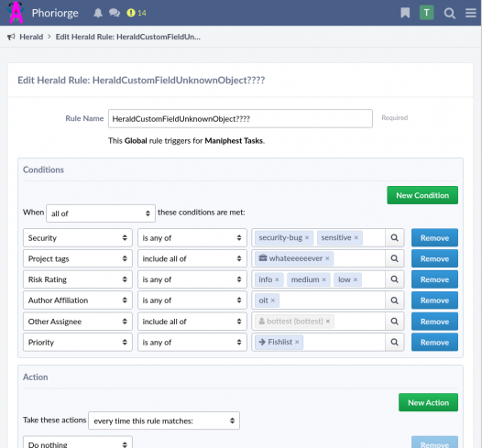Browse Security values with search icon
The width and height of the screenshot is (482, 448).
pyautogui.click(x=394, y=237)
